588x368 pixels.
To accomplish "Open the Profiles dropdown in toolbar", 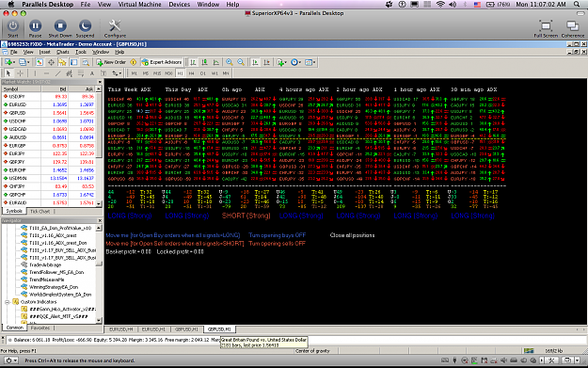I will pyautogui.click(x=24, y=62).
